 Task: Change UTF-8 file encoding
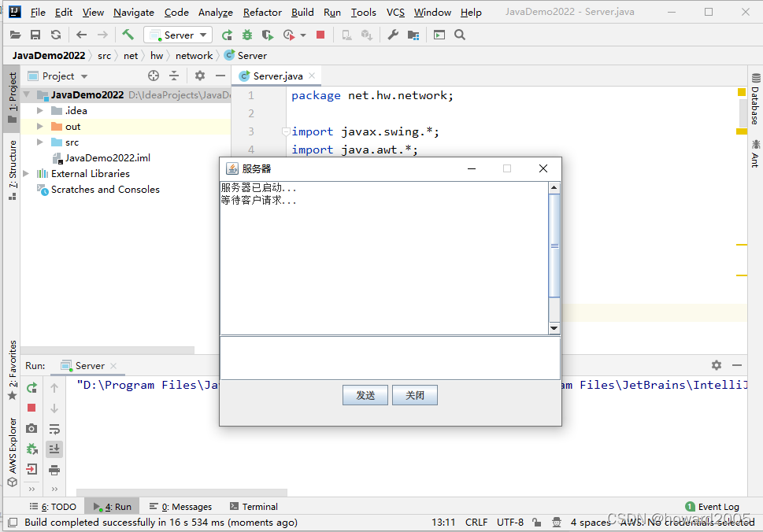tap(510, 522)
